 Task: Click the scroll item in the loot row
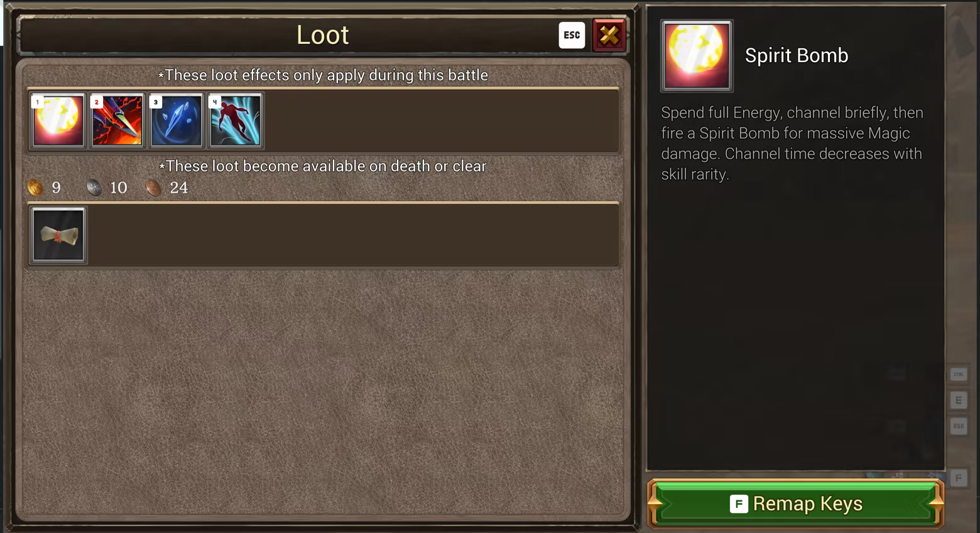(x=58, y=235)
